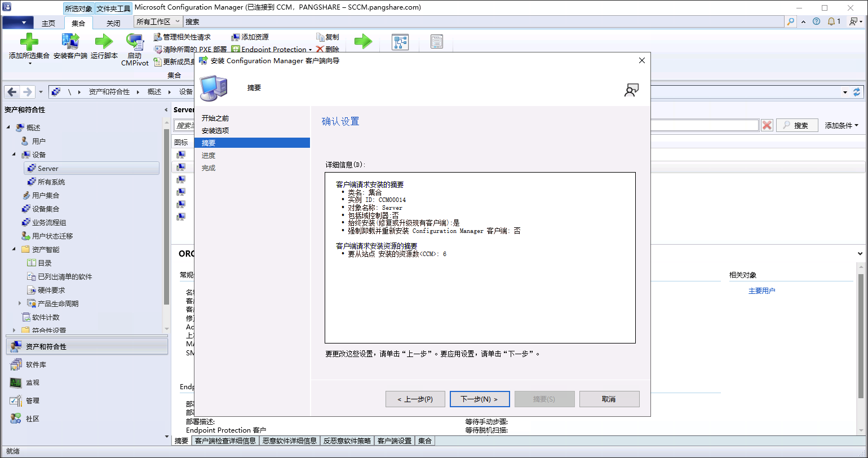868x458 pixels.
Task: Open the 社区 workspace
Action: pyautogui.click(x=87, y=419)
